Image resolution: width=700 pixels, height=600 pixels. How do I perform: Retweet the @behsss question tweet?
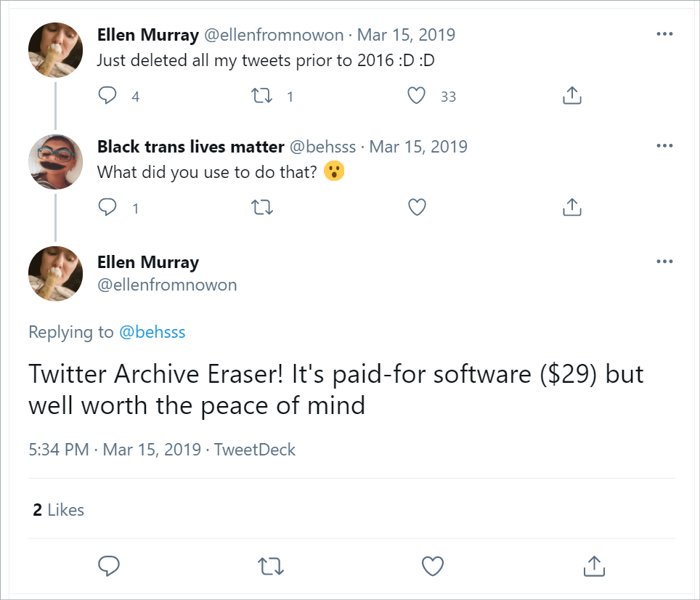[x=261, y=207]
